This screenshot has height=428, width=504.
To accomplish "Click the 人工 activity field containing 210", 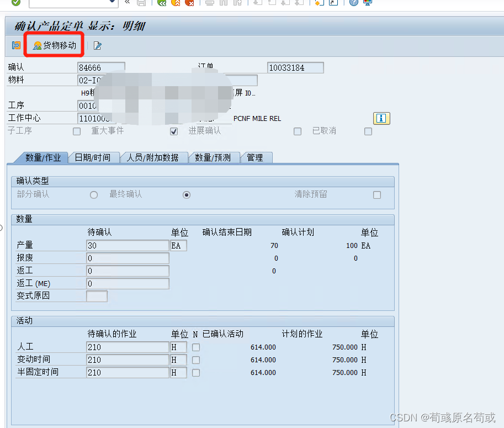I will click(128, 347).
